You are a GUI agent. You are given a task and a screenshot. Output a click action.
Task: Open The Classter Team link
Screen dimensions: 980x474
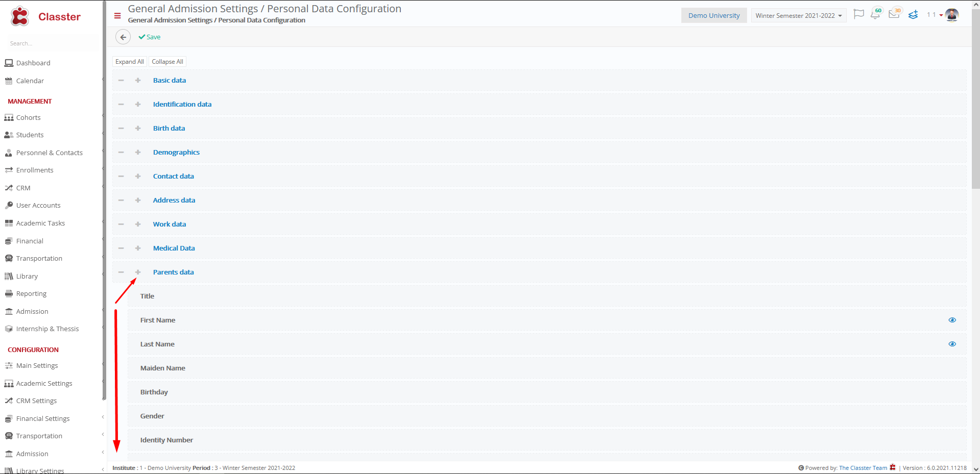[x=863, y=468]
